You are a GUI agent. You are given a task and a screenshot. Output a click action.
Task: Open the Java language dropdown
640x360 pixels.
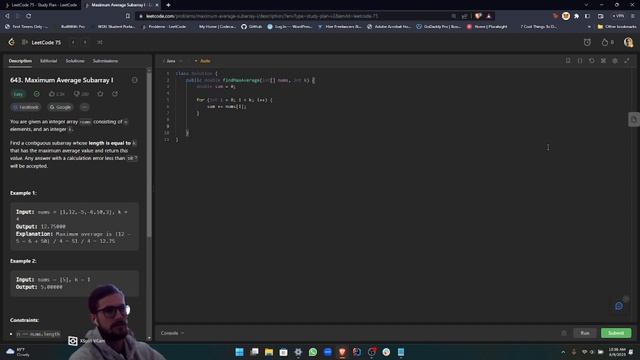[173, 61]
